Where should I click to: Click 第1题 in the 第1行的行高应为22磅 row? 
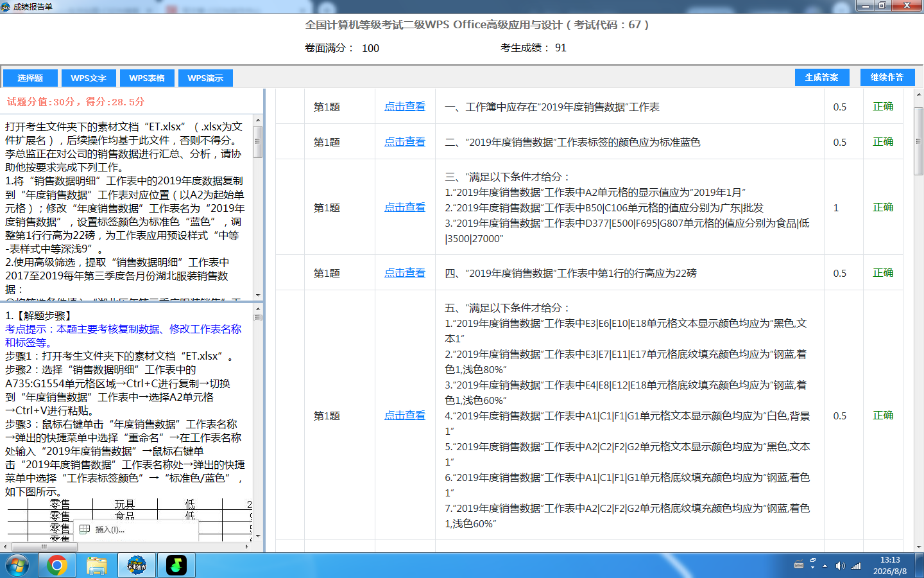click(327, 273)
